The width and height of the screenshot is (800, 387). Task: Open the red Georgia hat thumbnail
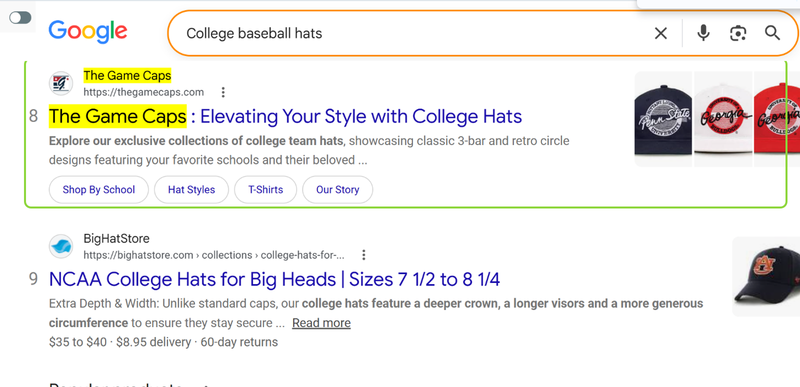(x=777, y=119)
